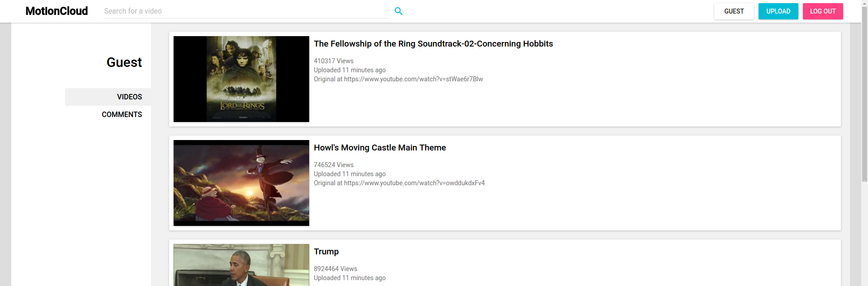Click '8924464 Views' text
Image resolution: width=868 pixels, height=286 pixels.
pos(335,269)
